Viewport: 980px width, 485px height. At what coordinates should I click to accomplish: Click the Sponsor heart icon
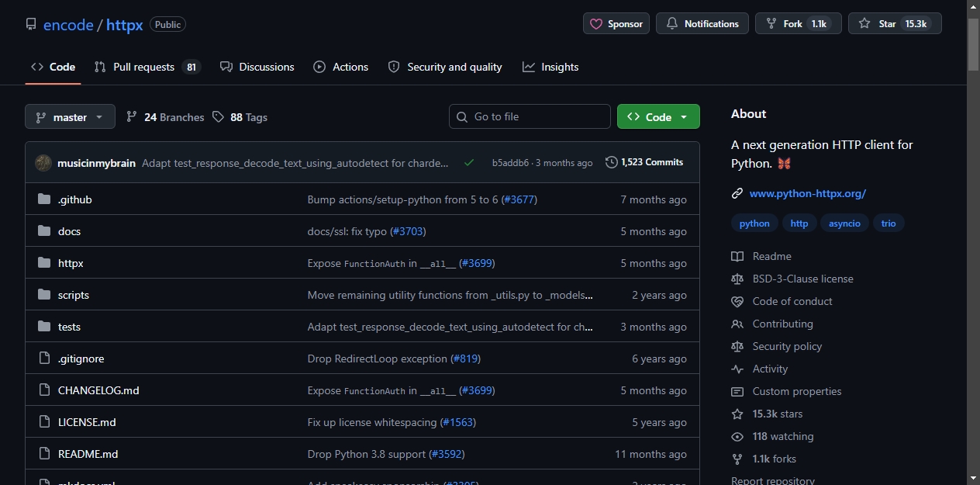tap(596, 24)
